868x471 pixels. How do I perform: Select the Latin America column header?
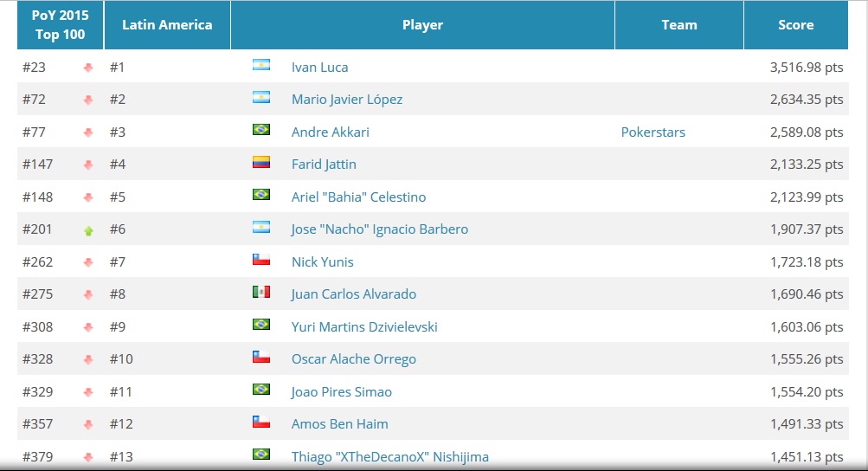[167, 25]
